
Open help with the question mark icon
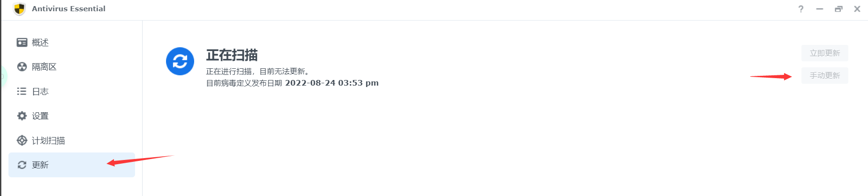(x=801, y=9)
